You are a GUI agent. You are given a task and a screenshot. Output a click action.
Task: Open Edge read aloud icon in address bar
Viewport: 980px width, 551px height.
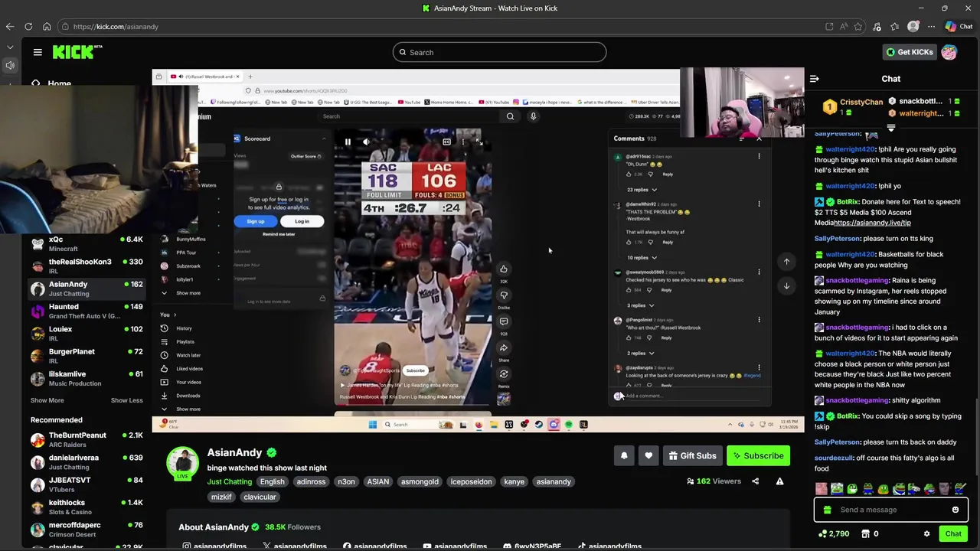coord(844,26)
